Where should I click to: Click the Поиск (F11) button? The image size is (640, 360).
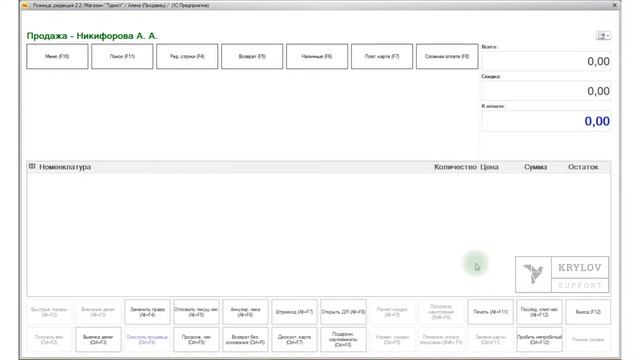click(122, 56)
